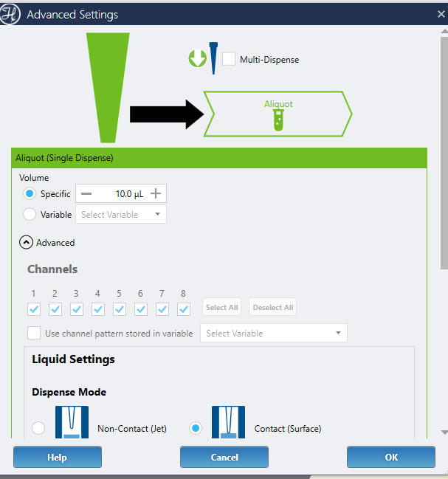
Task: Select the Variable volume radio button
Action: 30,214
